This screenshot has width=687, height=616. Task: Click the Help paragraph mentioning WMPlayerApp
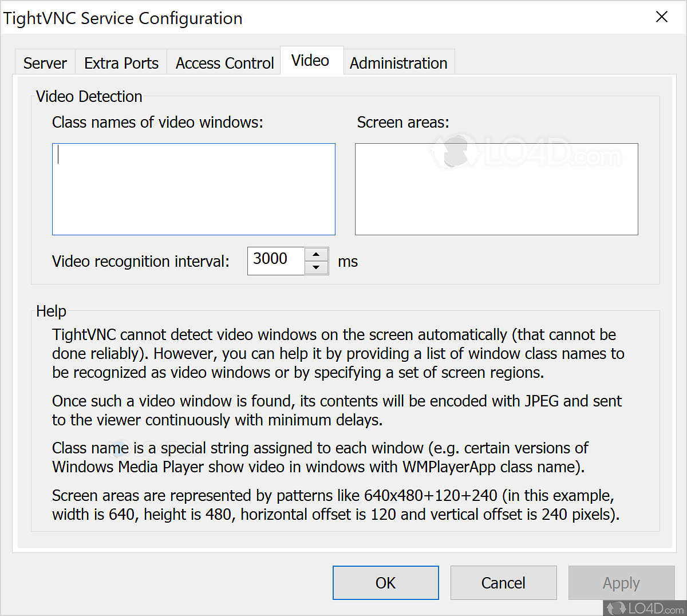pos(319,457)
